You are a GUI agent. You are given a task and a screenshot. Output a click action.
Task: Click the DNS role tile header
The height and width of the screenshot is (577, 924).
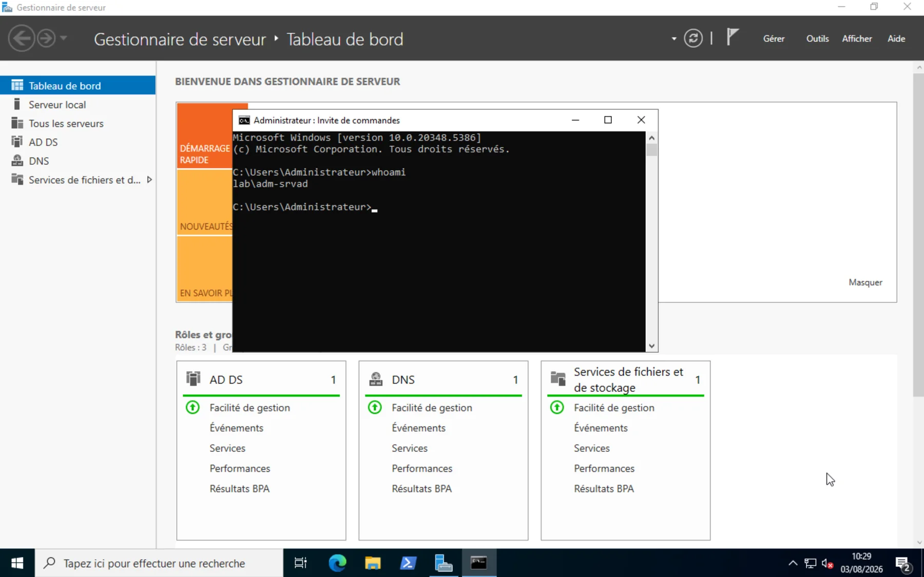[x=444, y=379]
